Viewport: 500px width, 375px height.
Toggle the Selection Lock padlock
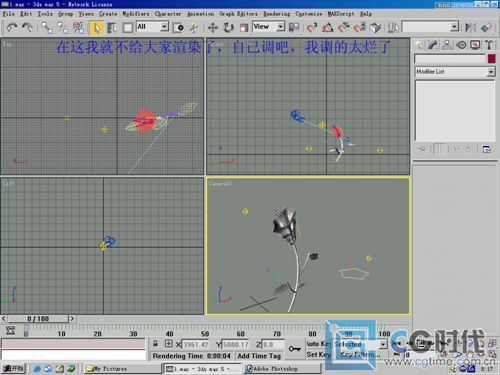click(x=155, y=344)
